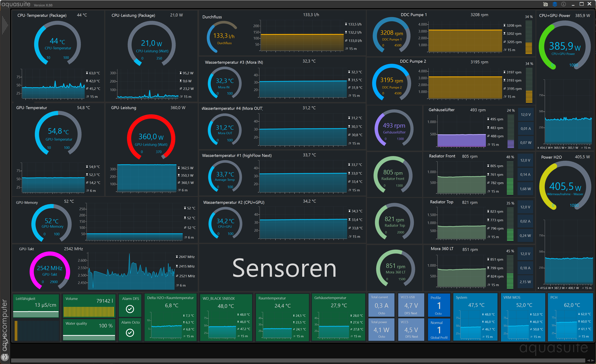Click the magenta GPU-Takt gauge

pyautogui.click(x=50, y=270)
